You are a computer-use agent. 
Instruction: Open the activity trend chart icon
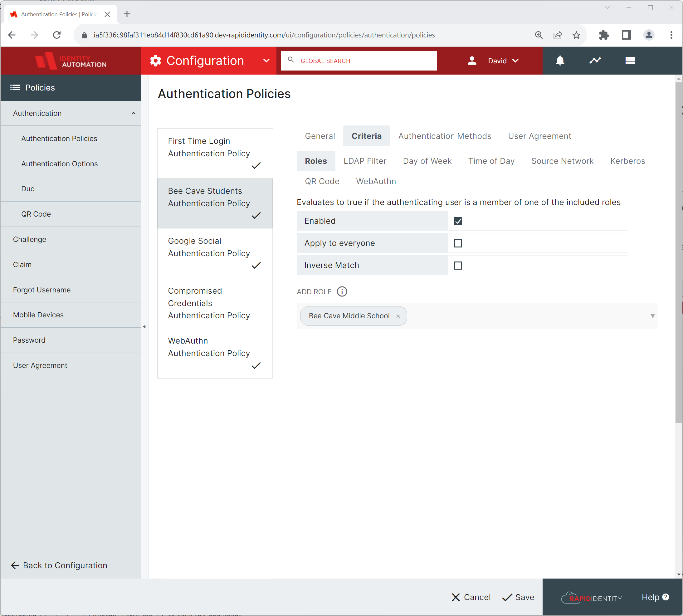pos(595,61)
